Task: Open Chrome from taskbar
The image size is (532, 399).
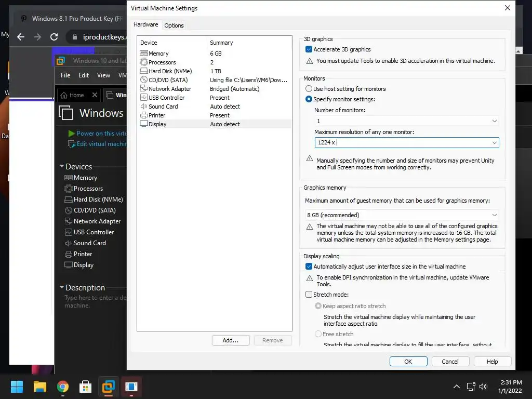Action: coord(63,387)
